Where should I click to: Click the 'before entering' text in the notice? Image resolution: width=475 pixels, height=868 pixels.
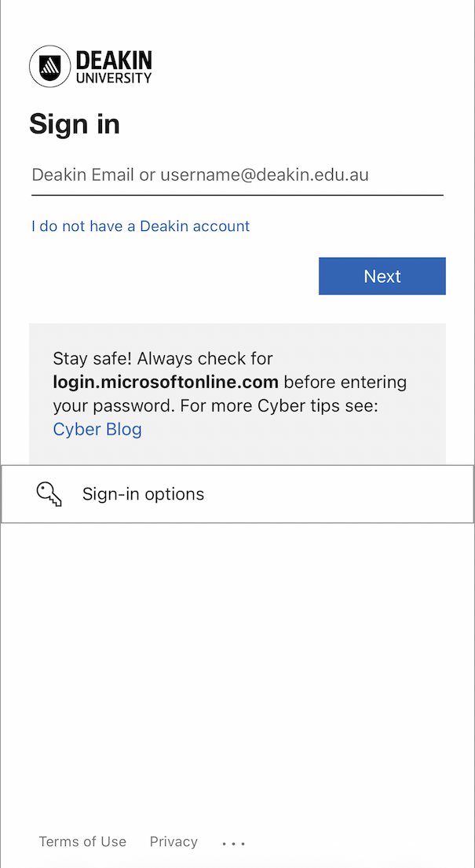pos(345,383)
